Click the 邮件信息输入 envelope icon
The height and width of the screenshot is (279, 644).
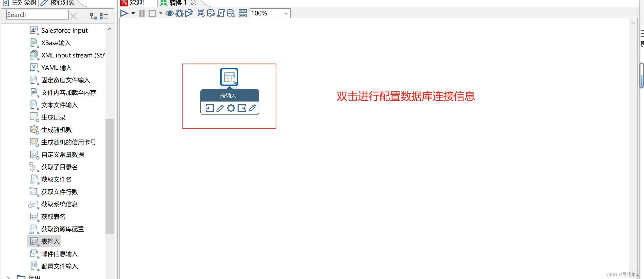[34, 254]
